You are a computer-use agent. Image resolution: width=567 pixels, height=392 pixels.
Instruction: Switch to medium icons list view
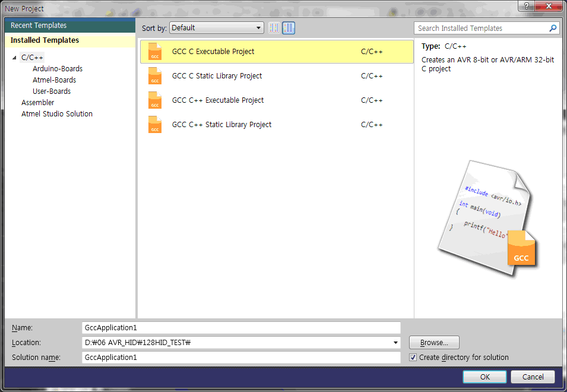pos(289,28)
